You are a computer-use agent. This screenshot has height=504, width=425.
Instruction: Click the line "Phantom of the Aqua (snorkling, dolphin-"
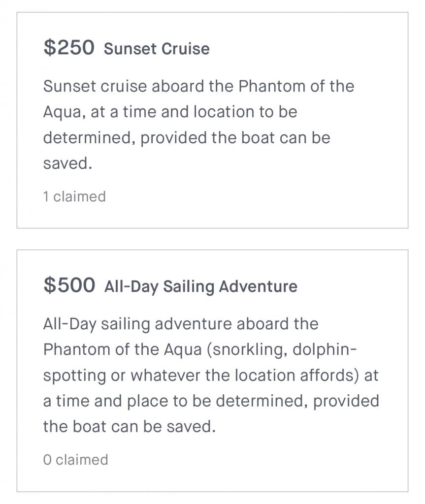pos(200,350)
